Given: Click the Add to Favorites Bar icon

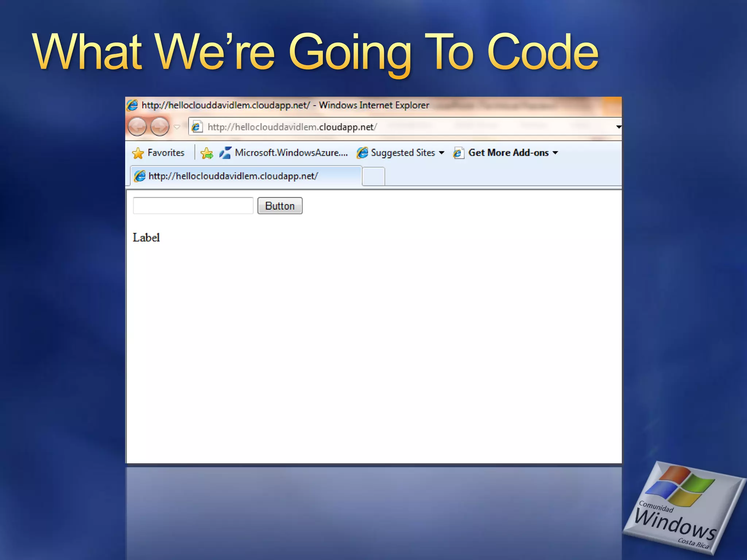Looking at the screenshot, I should click(x=207, y=153).
